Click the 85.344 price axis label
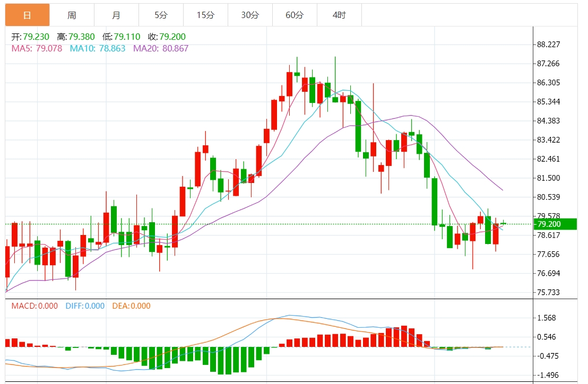The height and width of the screenshot is (384, 588). point(549,102)
